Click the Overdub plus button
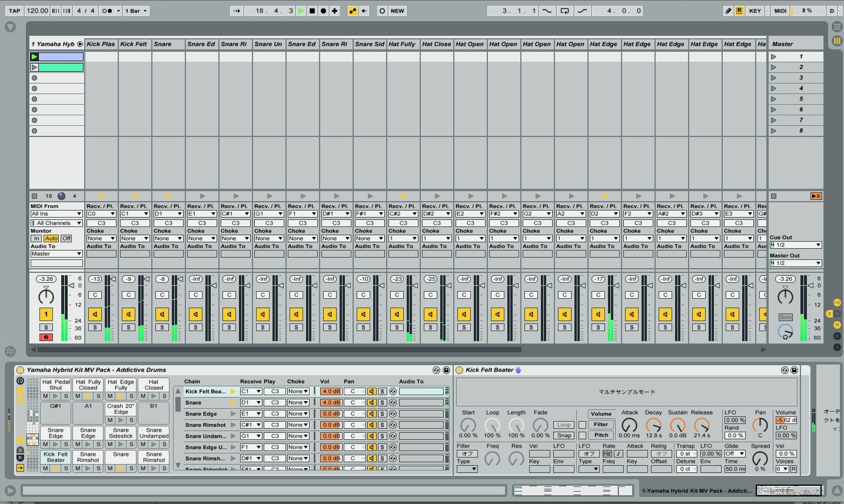Screen dimensions: 844x504 tap(334, 11)
